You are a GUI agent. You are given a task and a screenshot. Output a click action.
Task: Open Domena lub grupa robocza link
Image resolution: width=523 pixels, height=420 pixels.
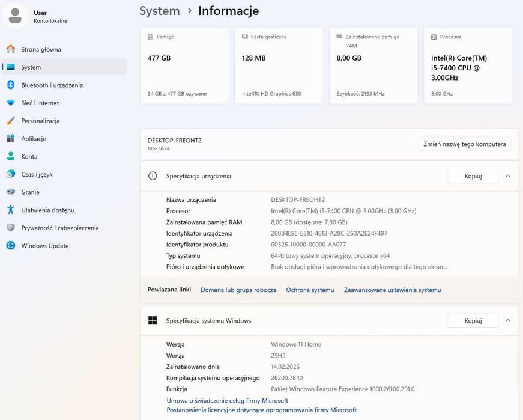point(238,290)
